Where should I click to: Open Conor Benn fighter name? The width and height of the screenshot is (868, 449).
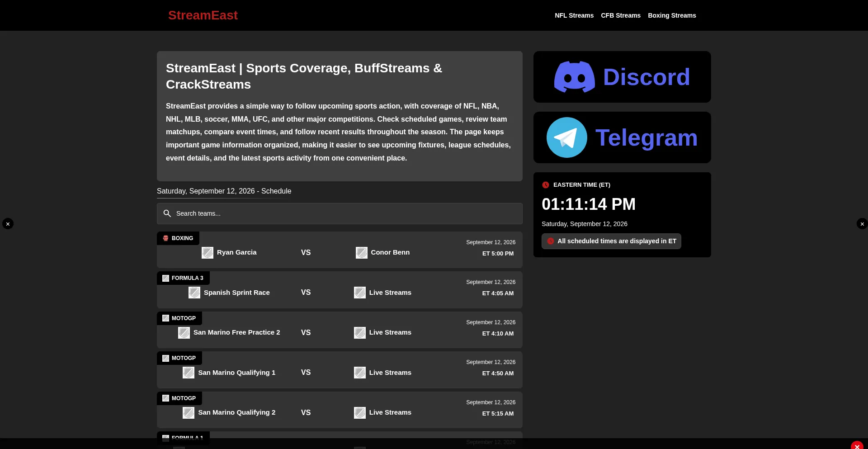point(390,252)
